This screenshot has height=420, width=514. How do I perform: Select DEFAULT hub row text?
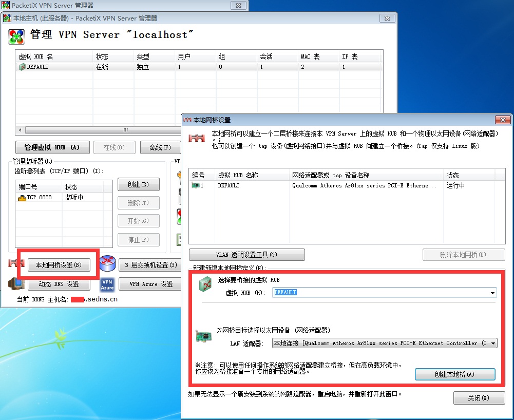[37, 67]
